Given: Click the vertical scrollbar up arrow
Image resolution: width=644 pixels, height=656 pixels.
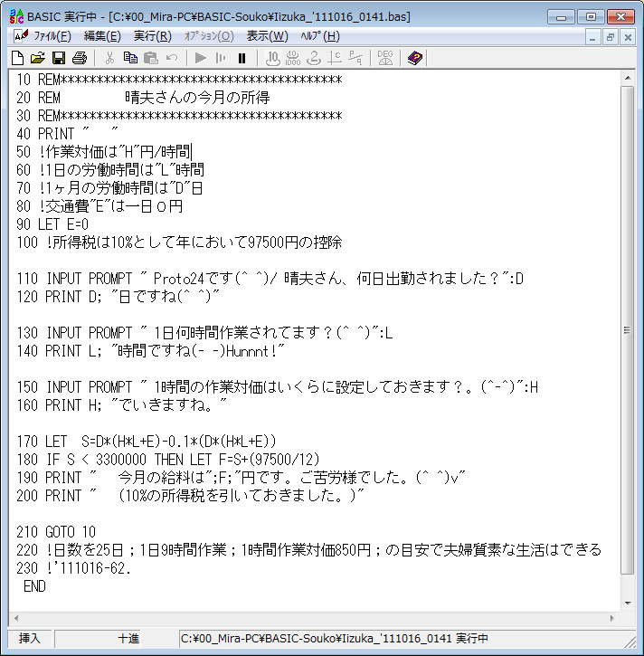Looking at the screenshot, I should pos(628,78).
